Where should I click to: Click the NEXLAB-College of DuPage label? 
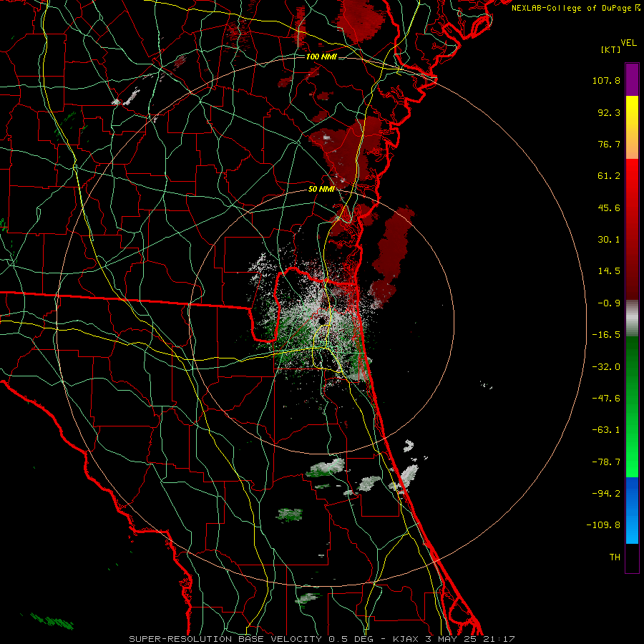[x=575, y=8]
